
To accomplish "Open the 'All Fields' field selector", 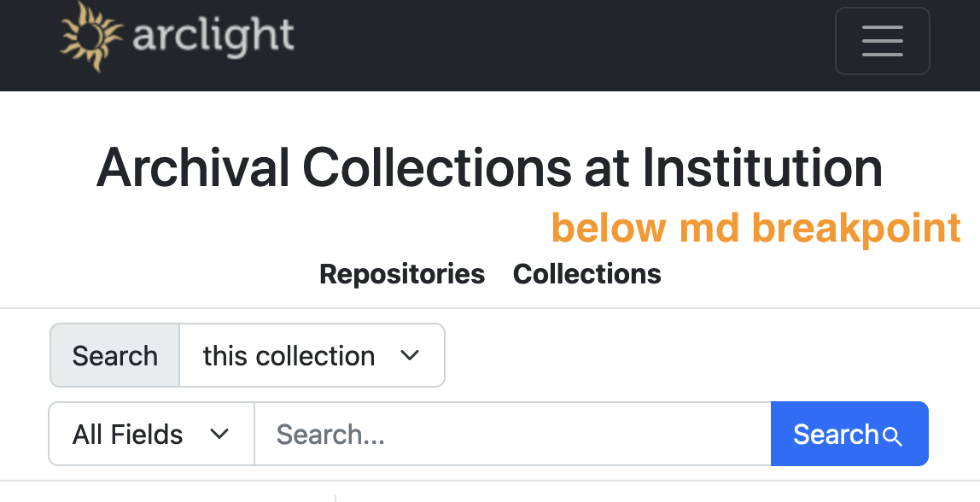I will 150,434.
